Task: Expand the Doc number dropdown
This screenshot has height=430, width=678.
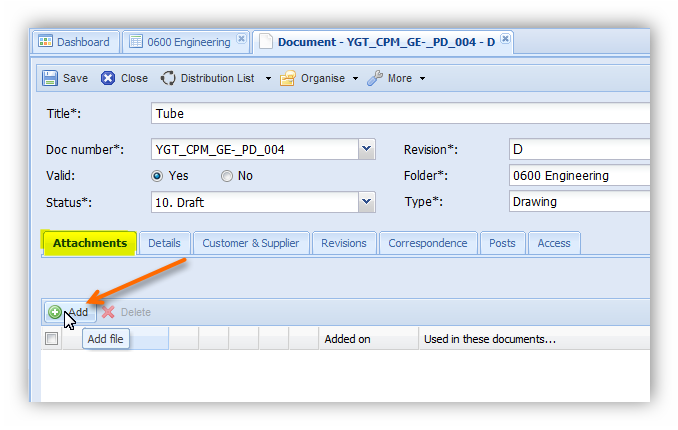Action: [366, 149]
